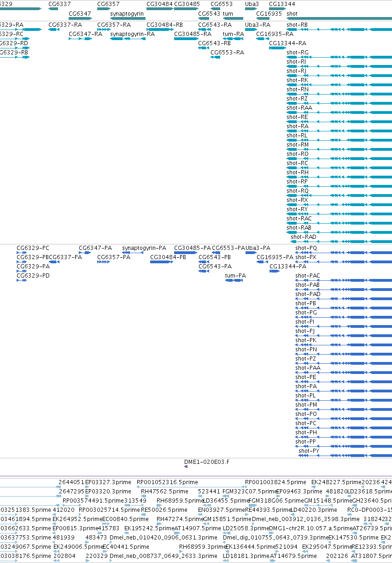Select the tum-PA protein label

click(x=235, y=275)
